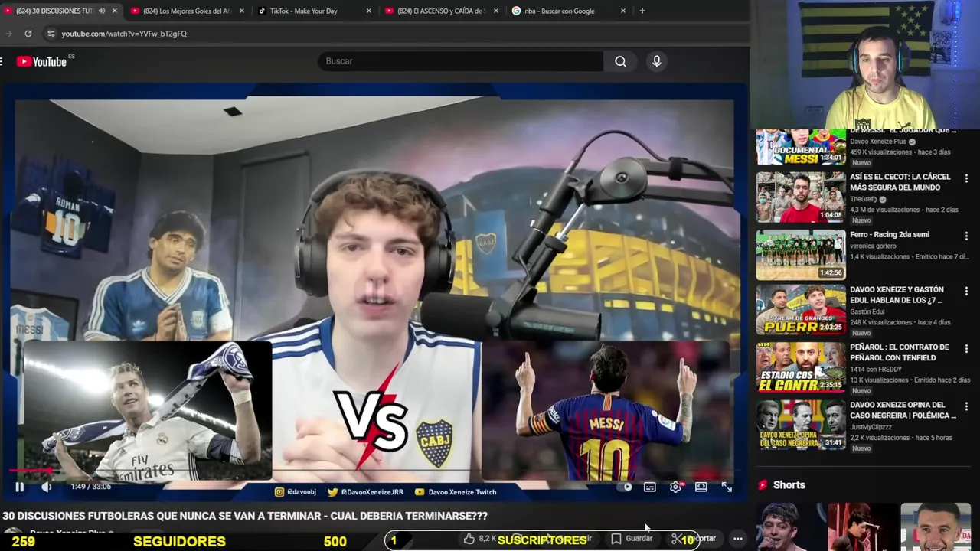Open site information icon in address bar
Image resolution: width=980 pixels, height=551 pixels.
click(x=51, y=34)
